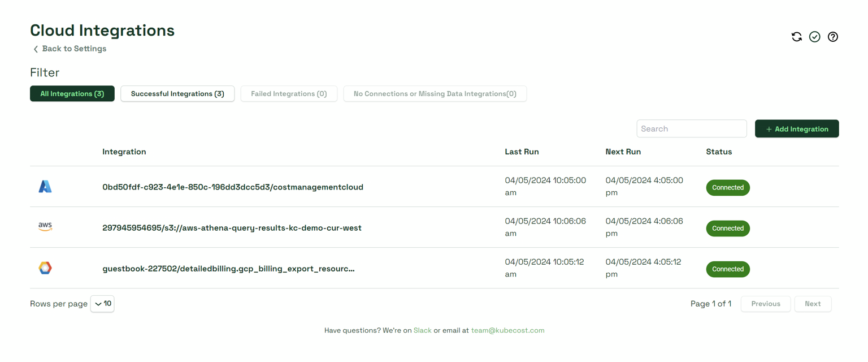Filter by Successful Integrations (3)

tap(177, 94)
